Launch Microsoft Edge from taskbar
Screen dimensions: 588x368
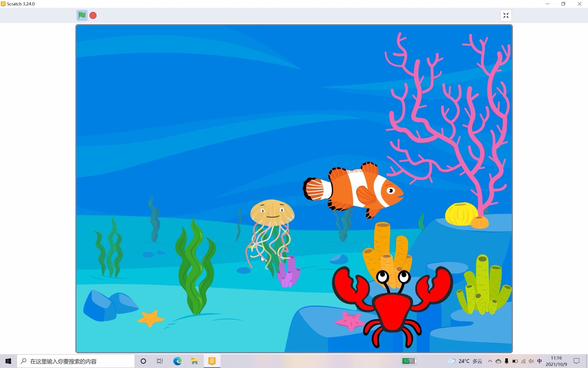(x=177, y=361)
